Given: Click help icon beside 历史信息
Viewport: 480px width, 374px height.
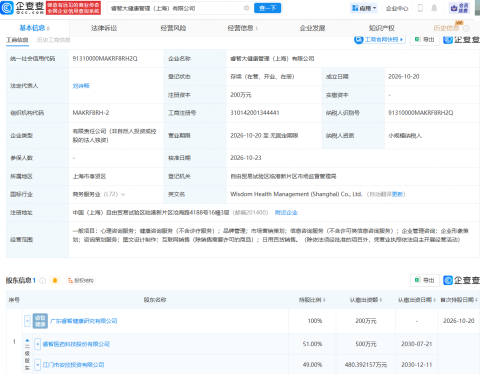Looking at the screenshot, I should (x=466, y=28).
